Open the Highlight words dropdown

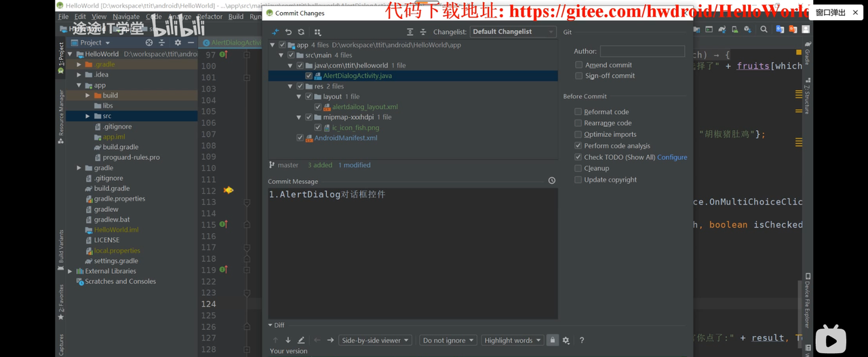(513, 340)
